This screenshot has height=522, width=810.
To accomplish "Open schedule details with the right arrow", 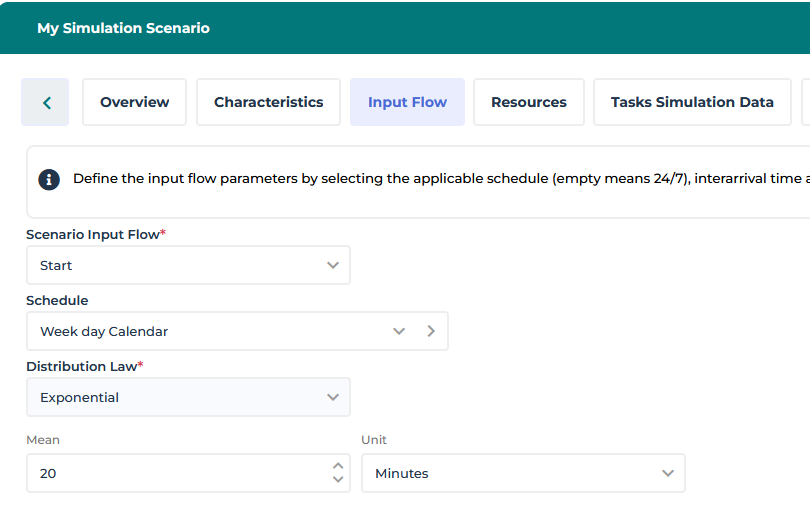I will coord(431,331).
